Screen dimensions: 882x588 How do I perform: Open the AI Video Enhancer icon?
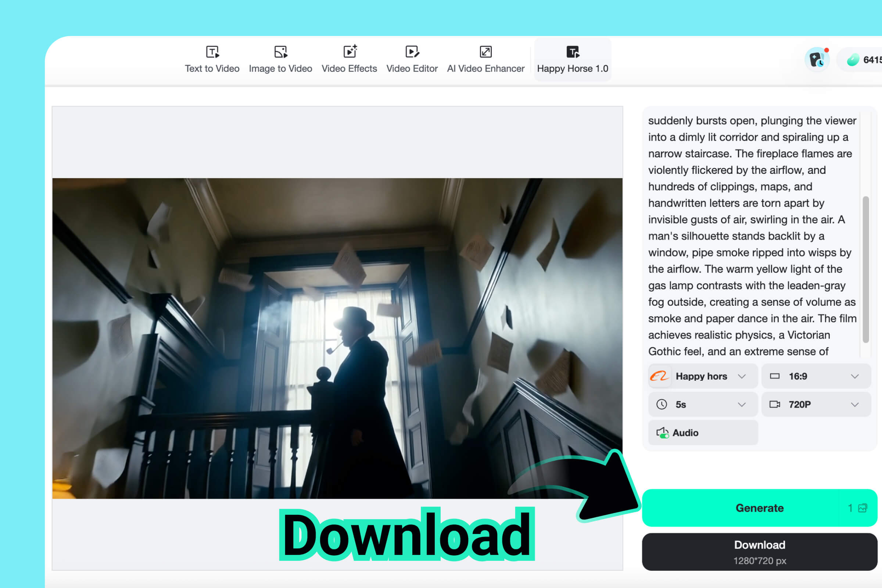tap(485, 51)
